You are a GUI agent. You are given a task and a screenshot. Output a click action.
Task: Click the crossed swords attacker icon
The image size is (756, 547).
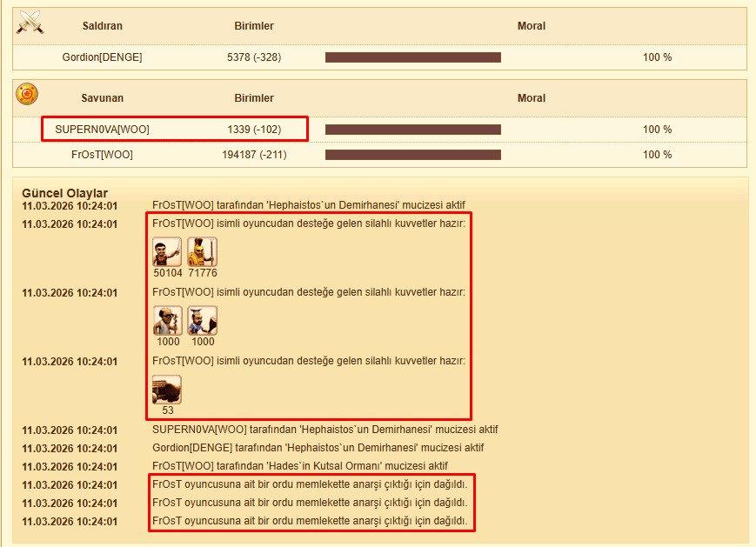pos(30,23)
